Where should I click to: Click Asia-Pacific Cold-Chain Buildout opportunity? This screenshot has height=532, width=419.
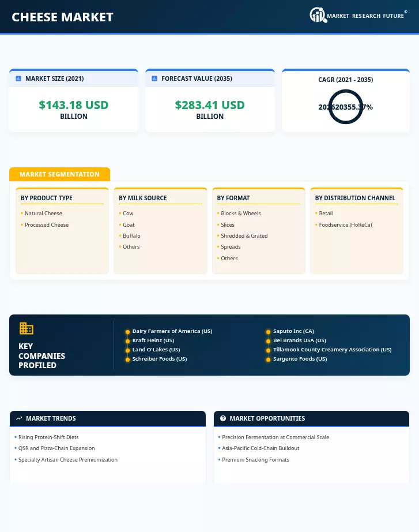tap(261, 448)
